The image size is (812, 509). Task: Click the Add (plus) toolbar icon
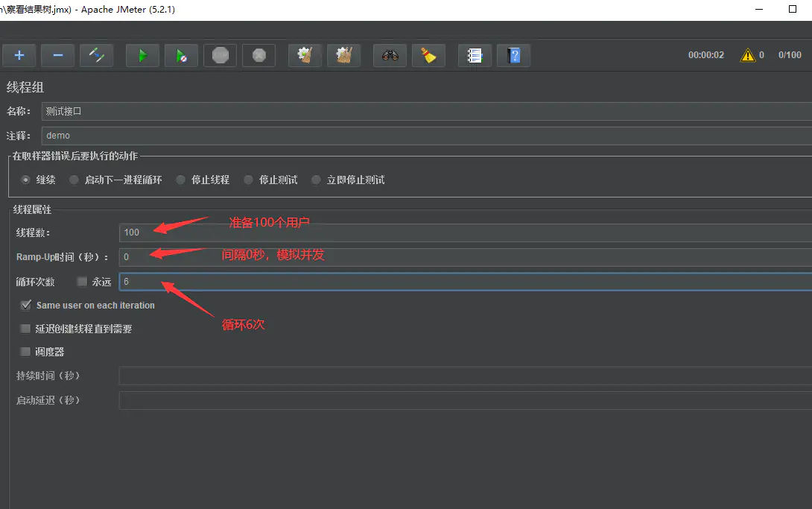(19, 55)
